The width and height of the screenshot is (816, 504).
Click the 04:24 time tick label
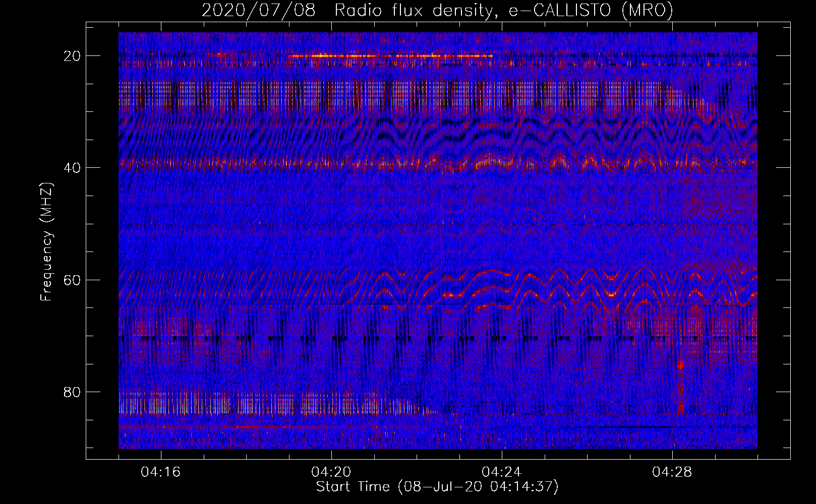tap(502, 472)
